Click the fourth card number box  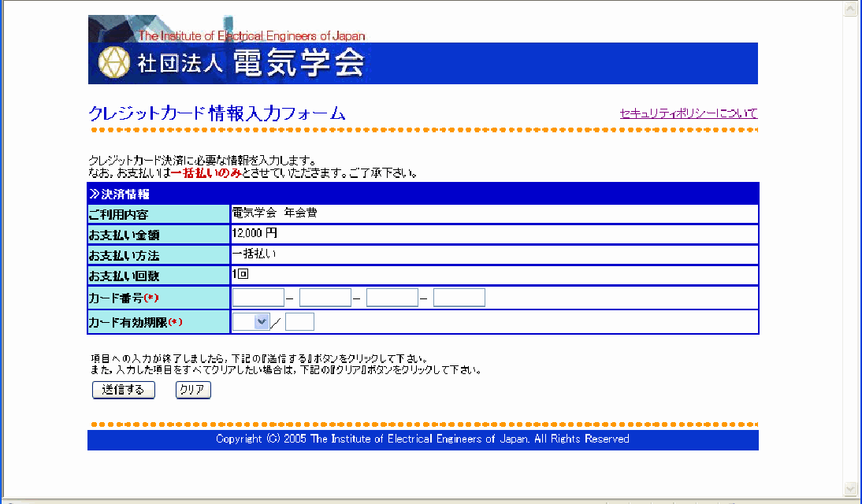pos(459,298)
